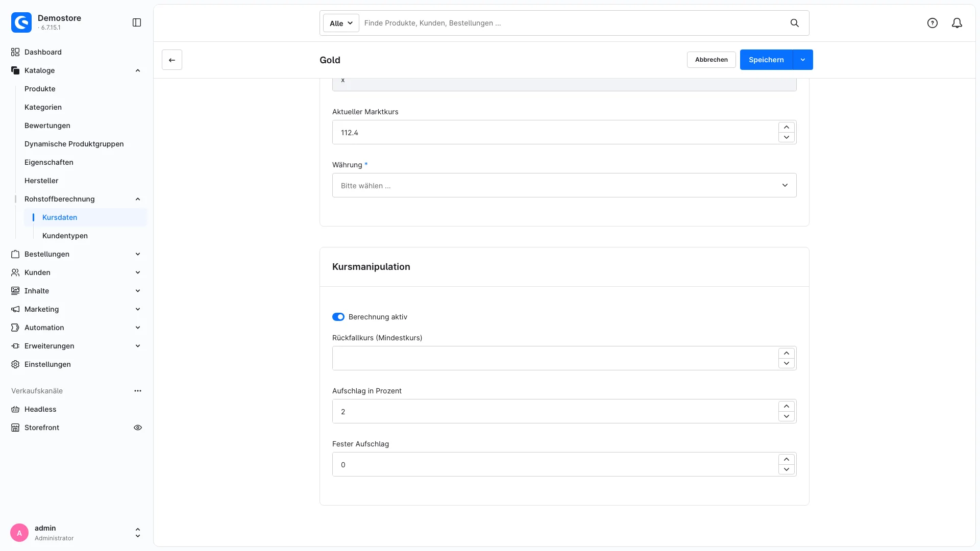Viewport: 980px width, 551px height.
Task: Click the search magnifier icon
Action: [795, 23]
